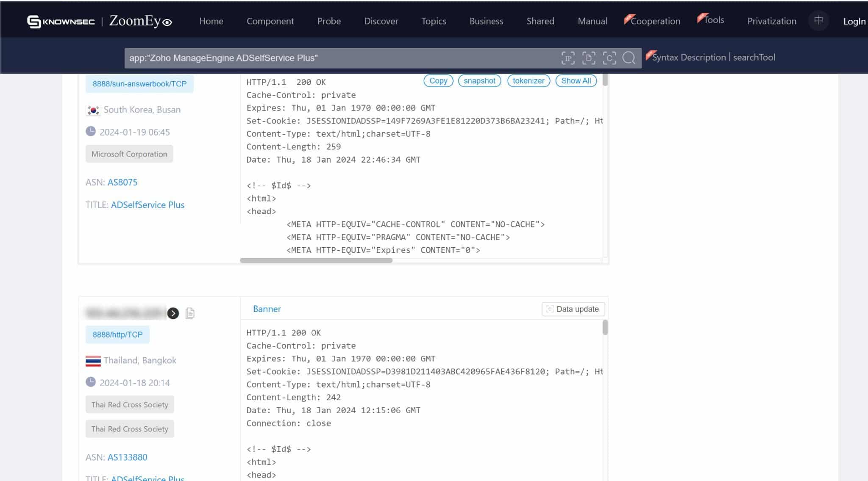
Task: Click the IP batch search icon
Action: (568, 58)
